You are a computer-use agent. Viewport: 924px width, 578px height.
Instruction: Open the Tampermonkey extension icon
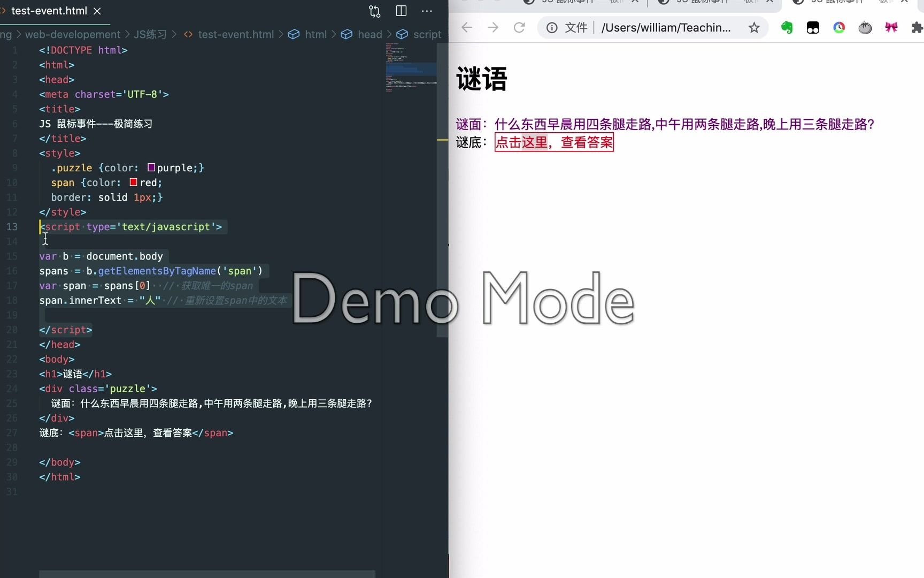pos(813,27)
